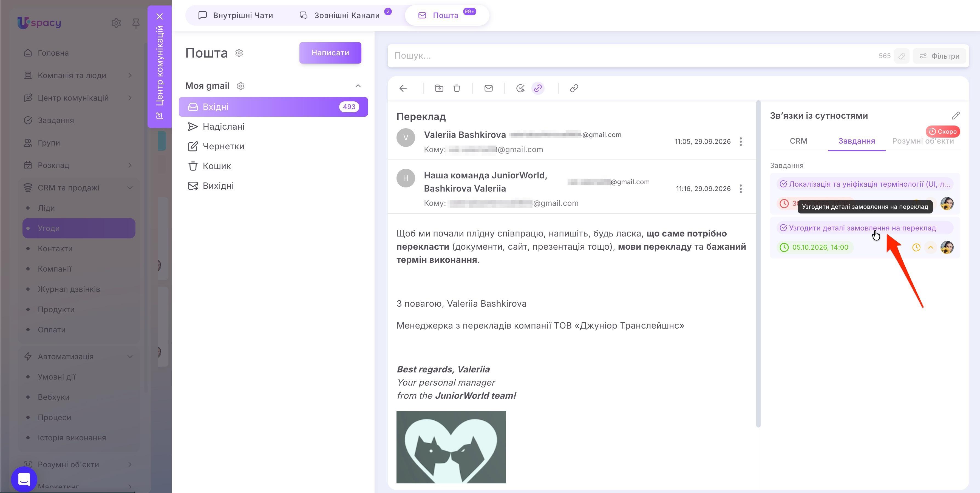Click the priority chevron icon on second task
Image resolution: width=980 pixels, height=493 pixels.
point(931,247)
